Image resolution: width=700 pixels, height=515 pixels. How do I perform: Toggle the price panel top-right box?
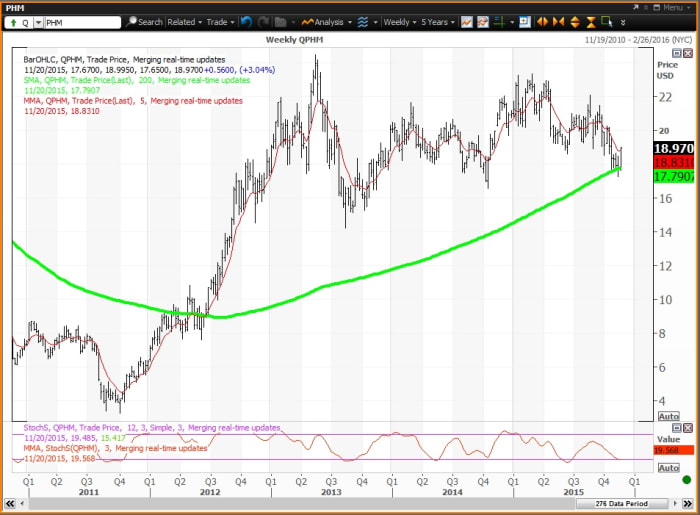(x=677, y=52)
